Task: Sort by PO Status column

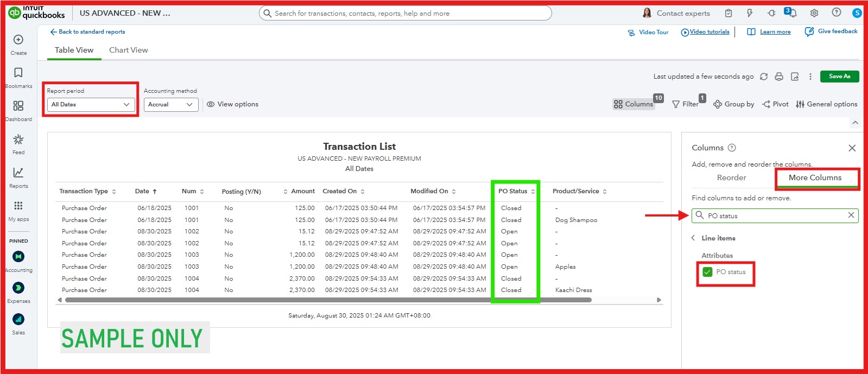Action: (x=517, y=191)
